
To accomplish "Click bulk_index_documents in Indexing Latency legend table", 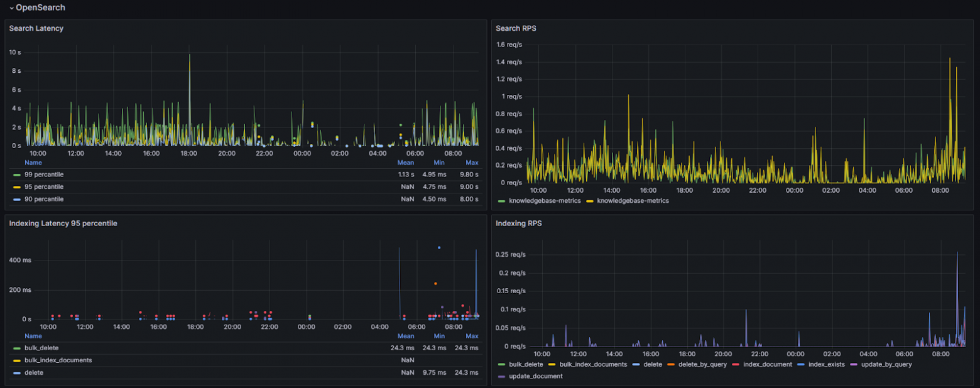I will click(x=58, y=360).
